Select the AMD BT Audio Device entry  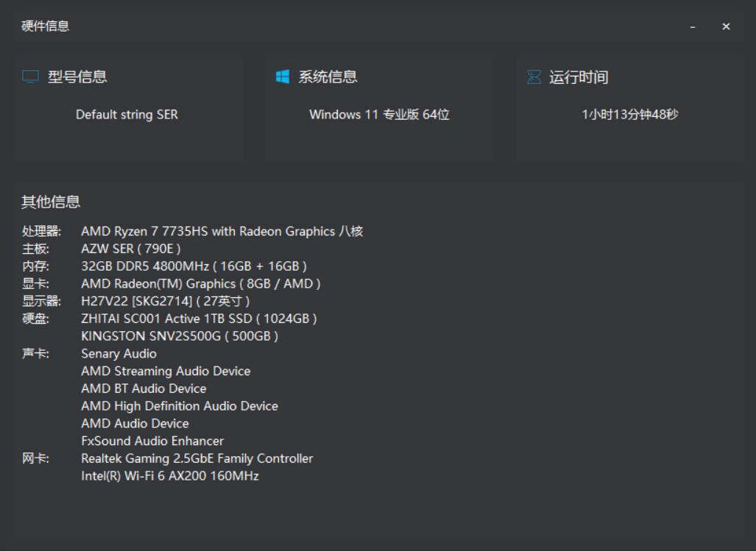144,388
